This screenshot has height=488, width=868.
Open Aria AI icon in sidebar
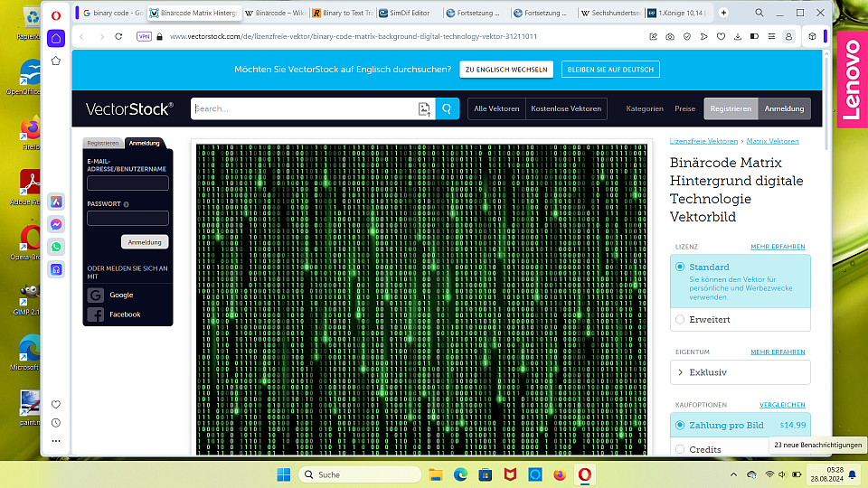tap(56, 202)
